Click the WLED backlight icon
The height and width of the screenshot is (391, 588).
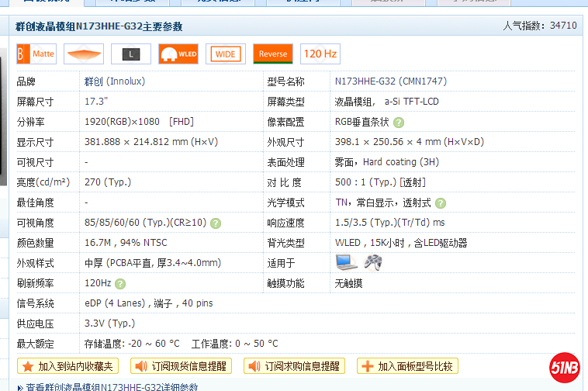[178, 54]
